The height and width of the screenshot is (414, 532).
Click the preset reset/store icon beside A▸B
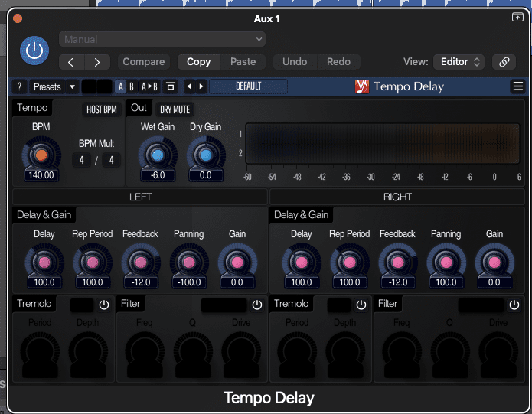[171, 86]
